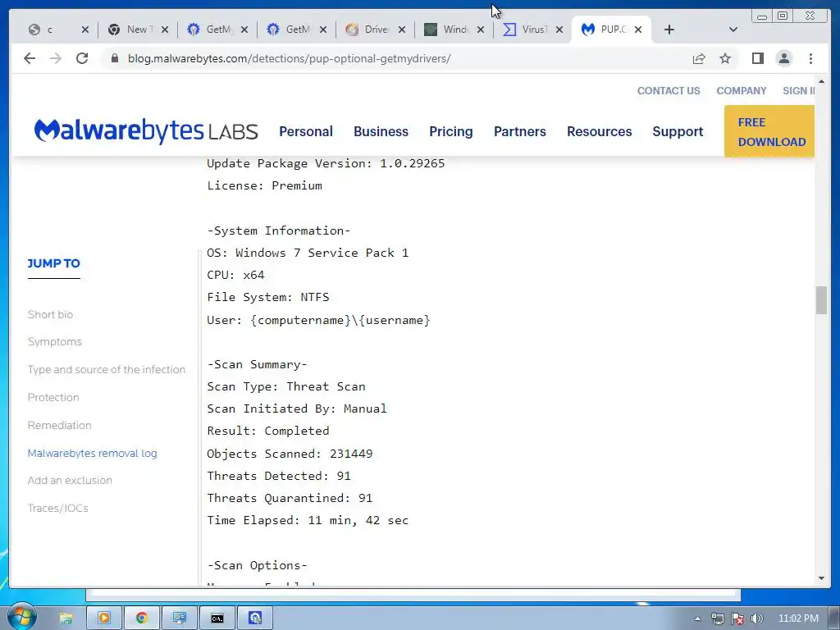This screenshot has height=630, width=840.
Task: Close the VirusT tab
Action: point(559,30)
